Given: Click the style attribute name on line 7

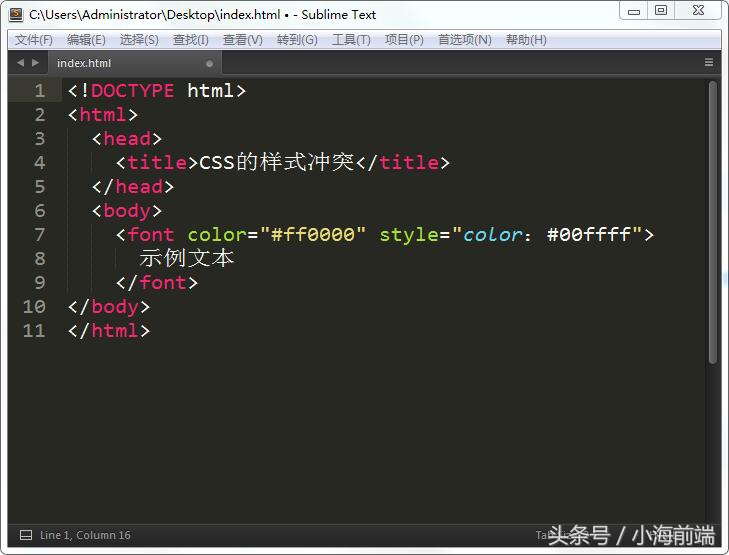Looking at the screenshot, I should click(x=409, y=235).
